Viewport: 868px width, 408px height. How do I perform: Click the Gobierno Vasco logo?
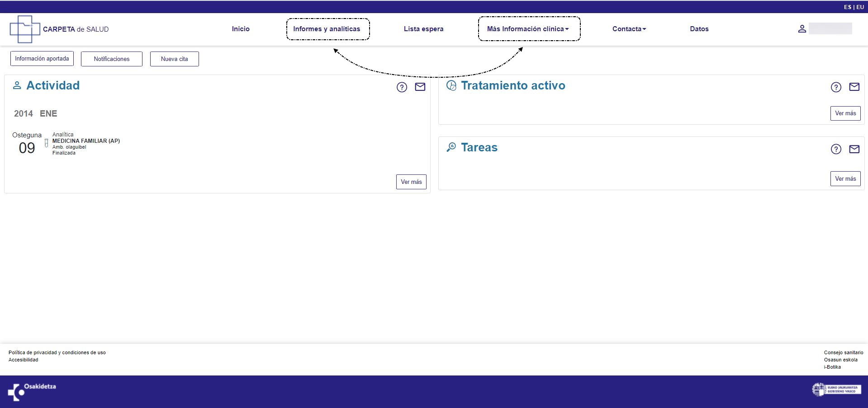click(836, 389)
